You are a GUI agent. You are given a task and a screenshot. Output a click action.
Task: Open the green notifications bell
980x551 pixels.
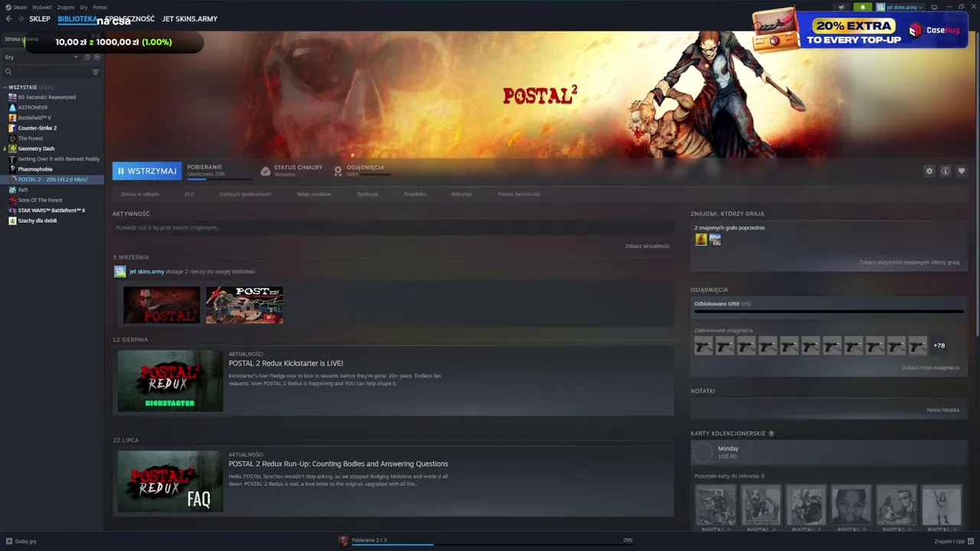tap(863, 7)
